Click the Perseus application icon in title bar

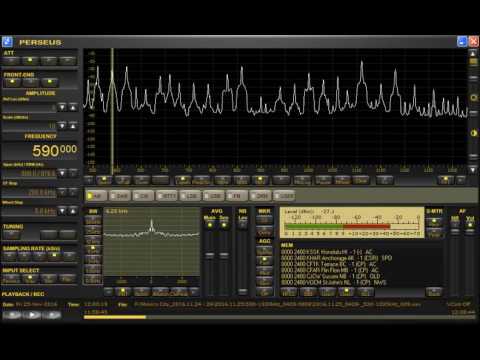pos(7,42)
